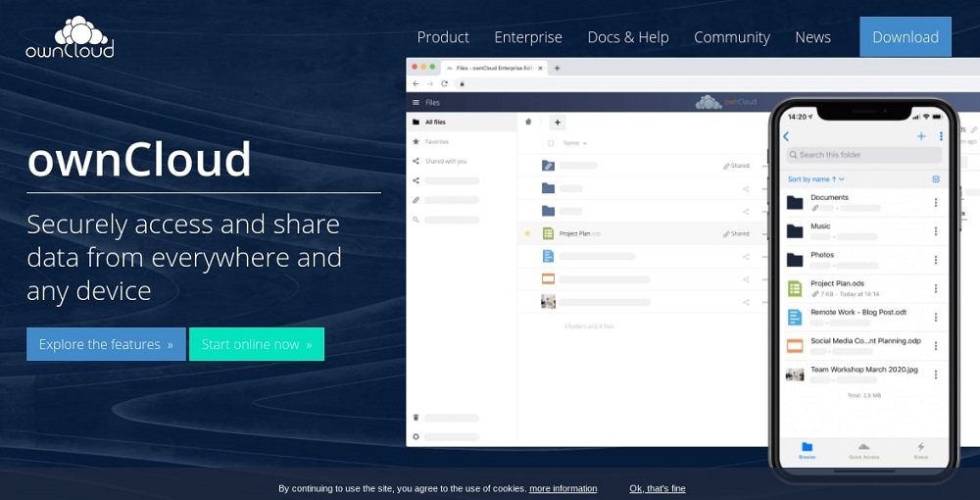Open more options for Music

tap(936, 231)
